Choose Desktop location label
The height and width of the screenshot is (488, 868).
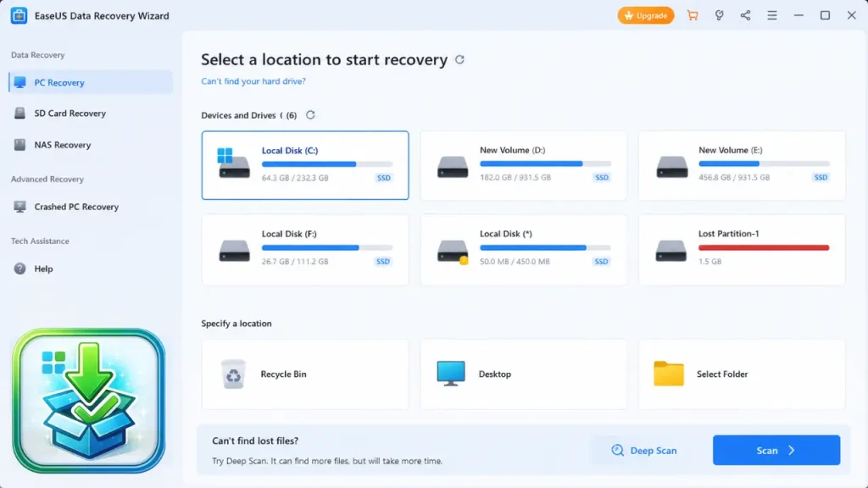point(494,374)
